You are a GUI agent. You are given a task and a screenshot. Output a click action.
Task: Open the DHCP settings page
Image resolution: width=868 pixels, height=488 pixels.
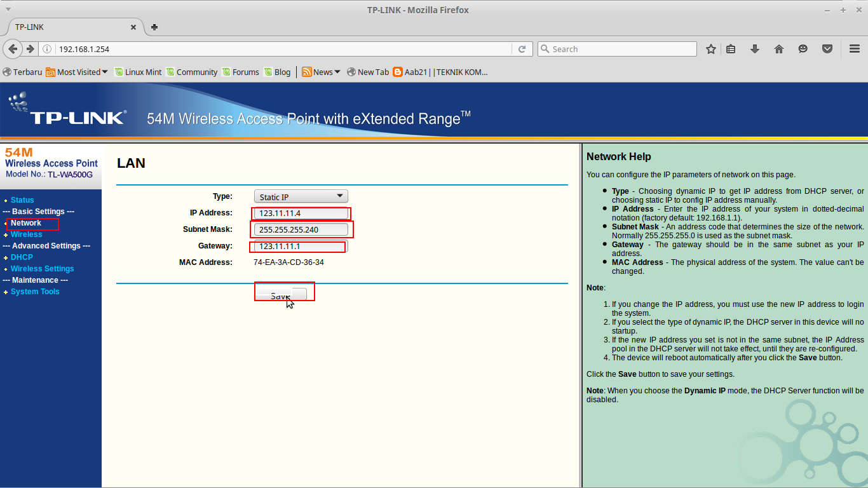22,257
